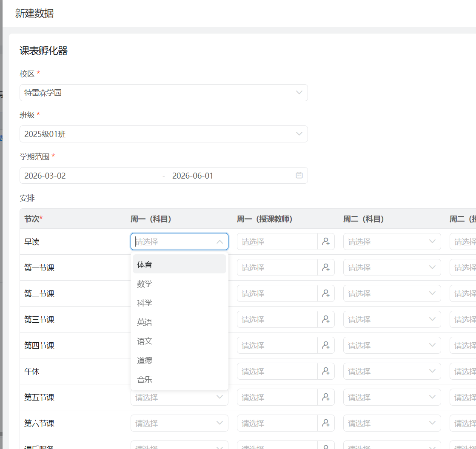Collapse the open 周一（科目） dropdown for 早读
The image size is (476, 449).
point(219,242)
